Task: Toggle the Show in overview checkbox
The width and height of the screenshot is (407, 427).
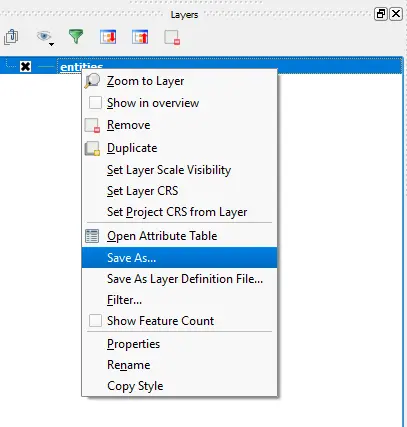Action: (x=95, y=103)
